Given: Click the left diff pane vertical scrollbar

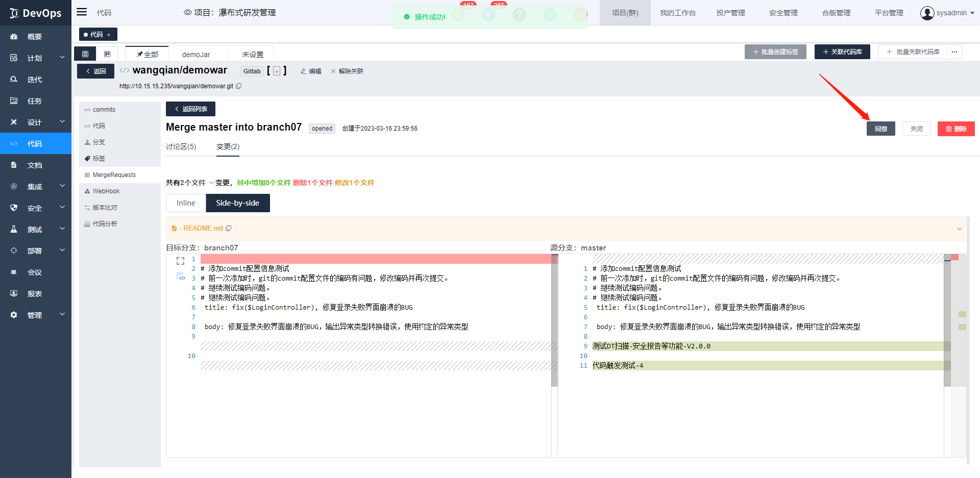Looking at the screenshot, I should pyautogui.click(x=554, y=321).
